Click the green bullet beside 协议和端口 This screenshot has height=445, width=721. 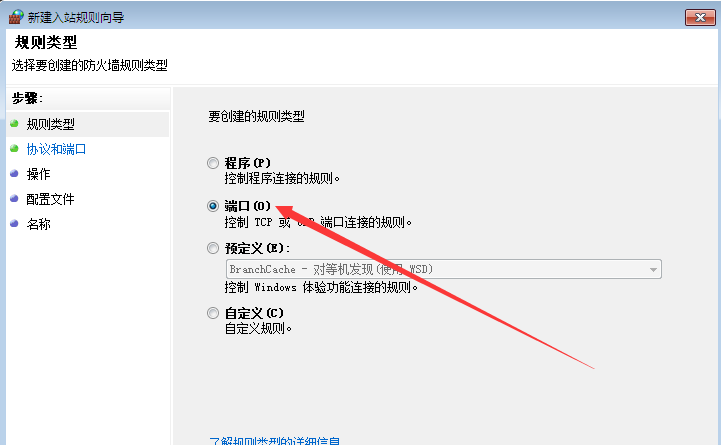point(14,148)
